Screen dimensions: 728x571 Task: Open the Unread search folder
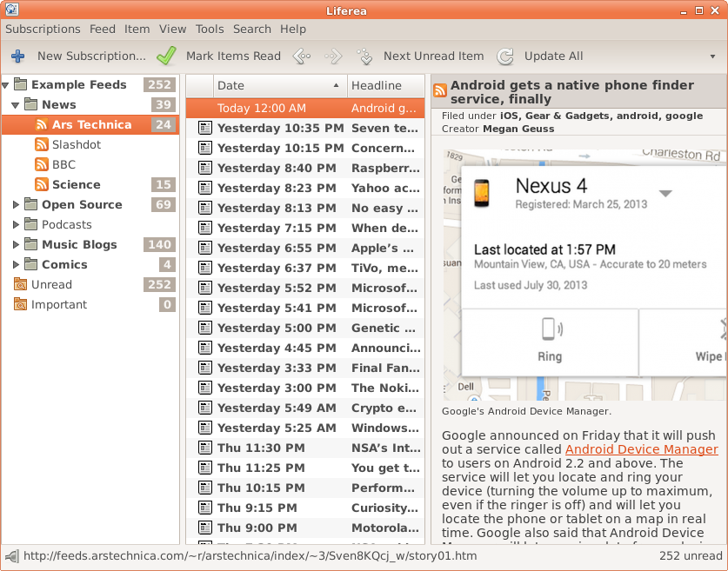tap(50, 285)
